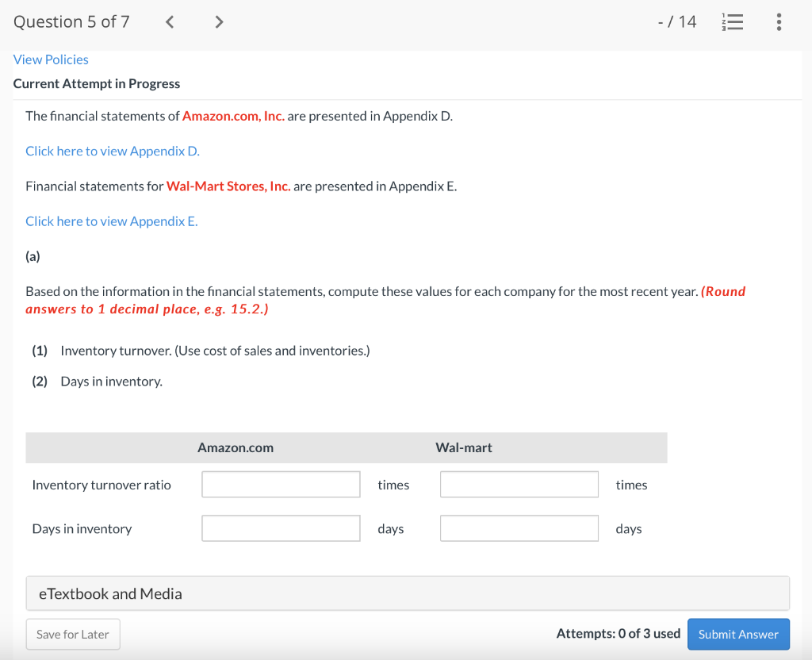Go to the previous question arrow
812x660 pixels.
coord(170,21)
